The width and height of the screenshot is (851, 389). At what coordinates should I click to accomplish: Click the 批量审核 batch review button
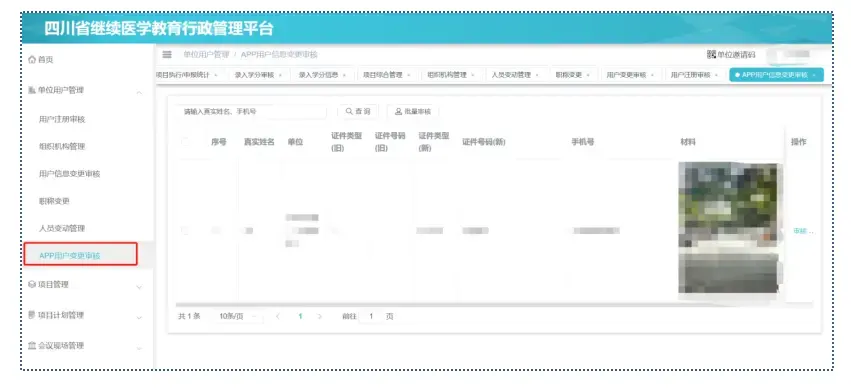point(413,111)
